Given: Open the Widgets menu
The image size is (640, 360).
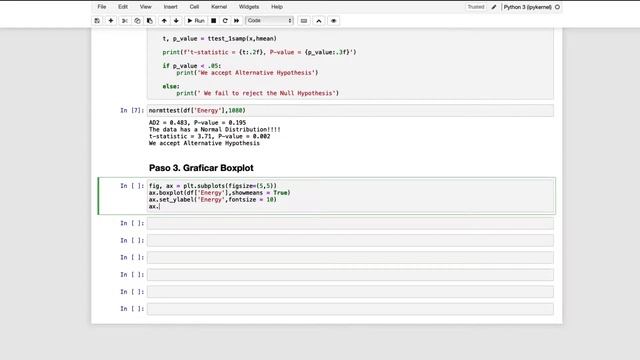Looking at the screenshot, I should click(x=249, y=7).
